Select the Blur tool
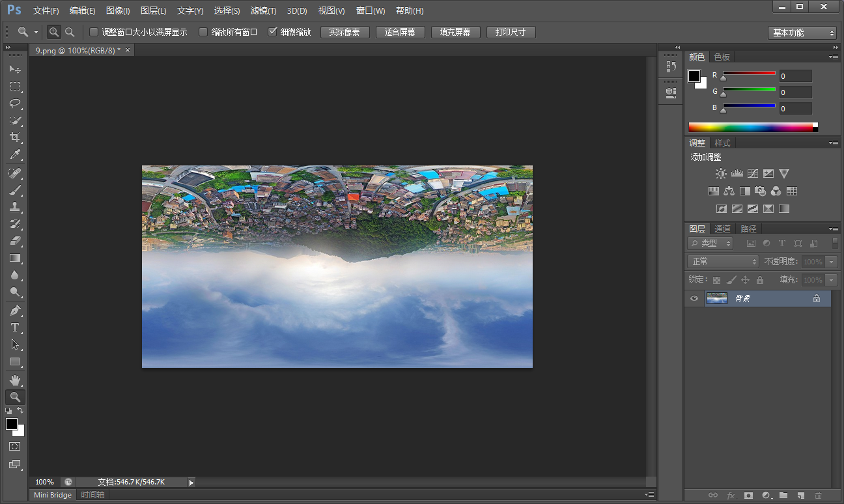The width and height of the screenshot is (844, 504). click(x=15, y=275)
